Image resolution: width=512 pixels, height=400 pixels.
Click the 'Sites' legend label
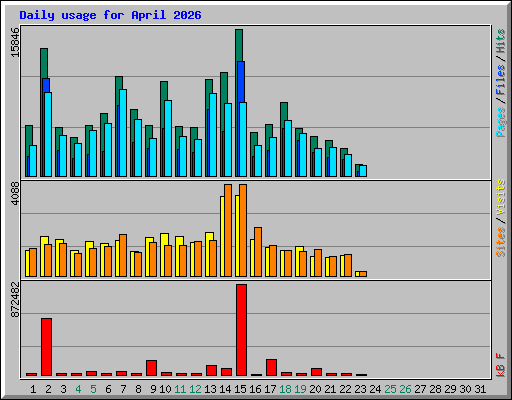[500, 242]
